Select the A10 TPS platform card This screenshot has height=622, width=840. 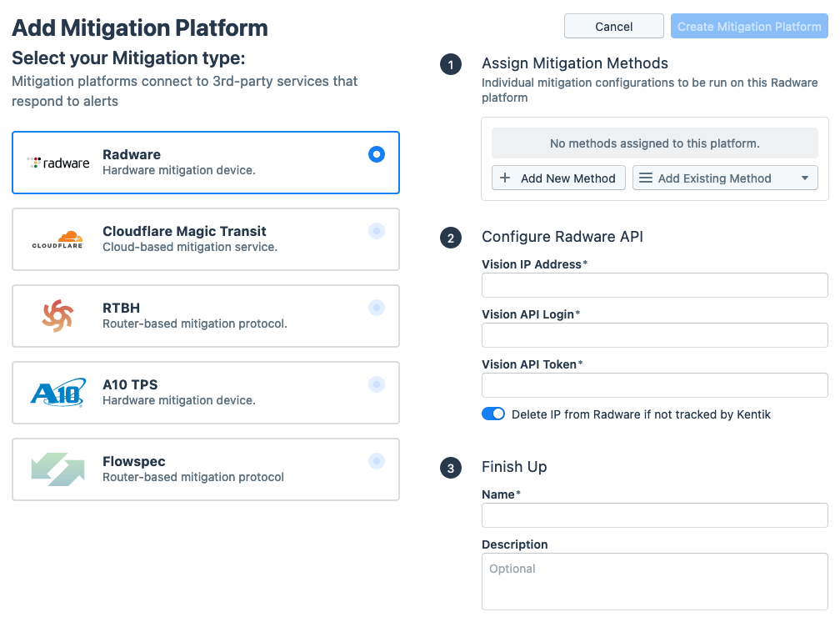click(x=205, y=392)
